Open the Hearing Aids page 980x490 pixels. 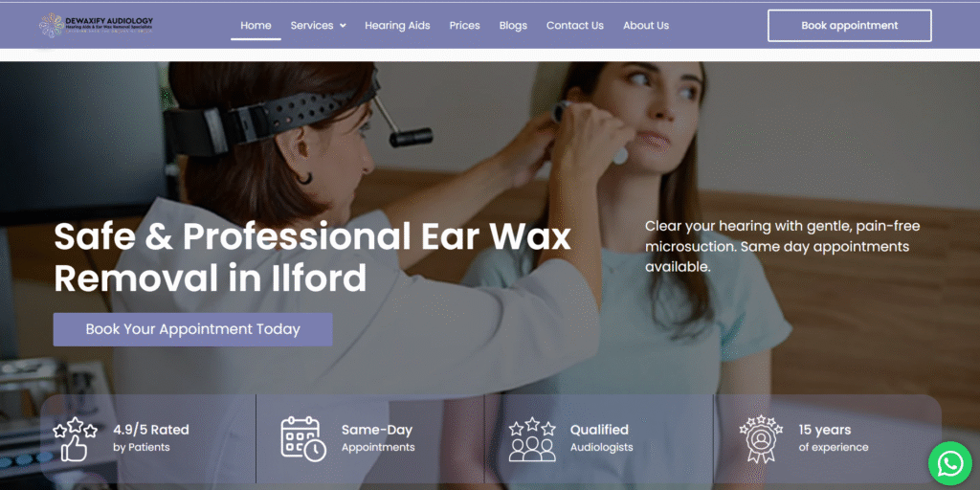[x=397, y=26]
